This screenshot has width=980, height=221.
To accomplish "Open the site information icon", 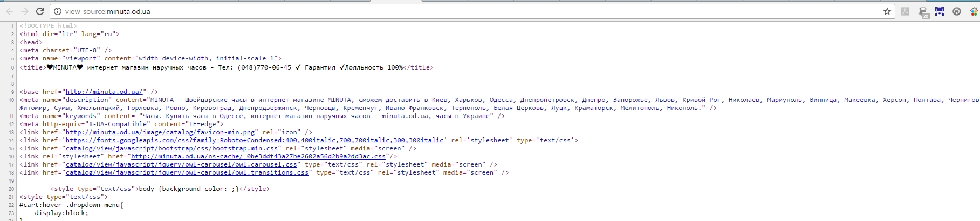I will [x=58, y=11].
